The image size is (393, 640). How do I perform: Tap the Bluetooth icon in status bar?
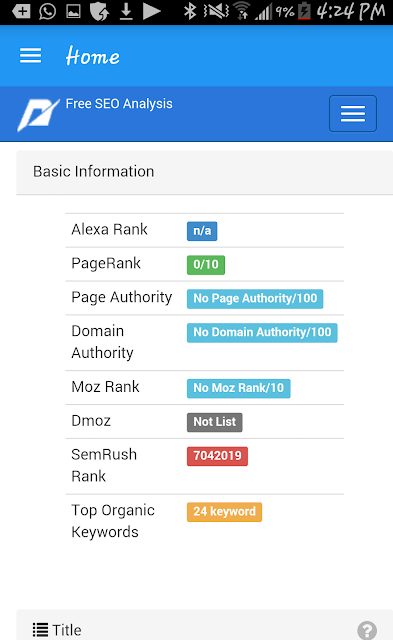tap(189, 11)
